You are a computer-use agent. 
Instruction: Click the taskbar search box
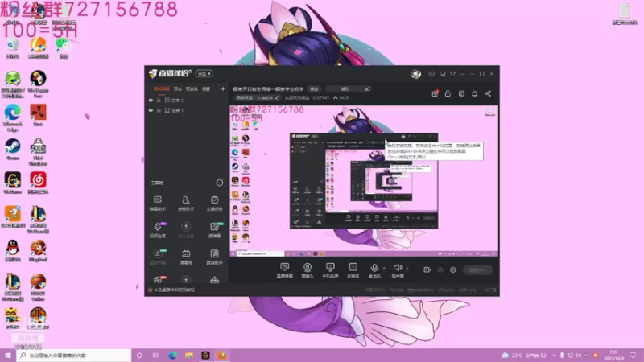point(74,356)
